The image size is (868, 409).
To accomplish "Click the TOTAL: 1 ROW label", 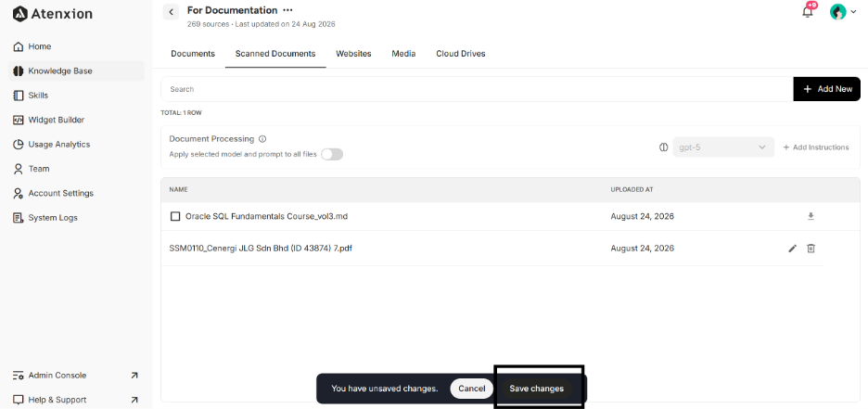I will tap(181, 113).
